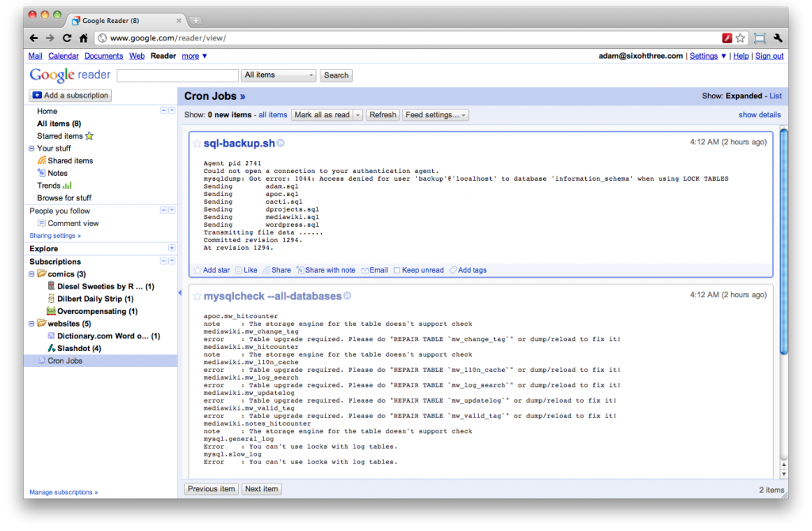Click the Refresh button
Image resolution: width=812 pixels, height=531 pixels.
coord(383,115)
